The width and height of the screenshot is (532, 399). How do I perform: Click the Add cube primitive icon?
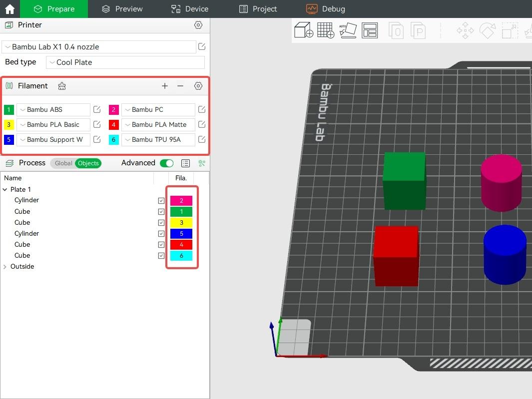click(303, 30)
